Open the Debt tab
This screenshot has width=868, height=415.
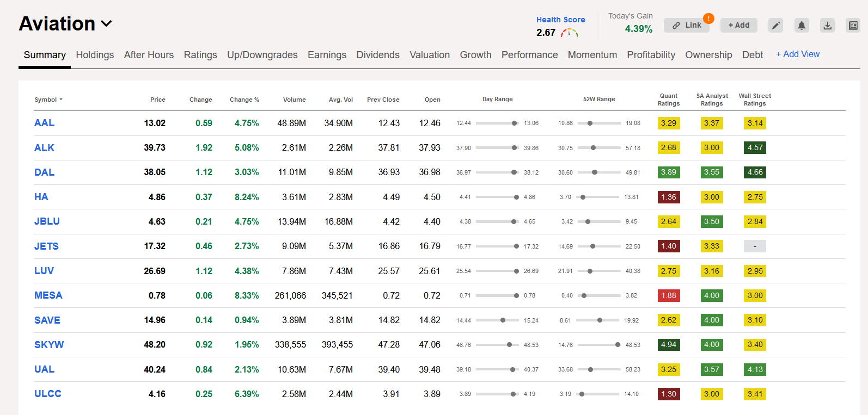point(753,55)
